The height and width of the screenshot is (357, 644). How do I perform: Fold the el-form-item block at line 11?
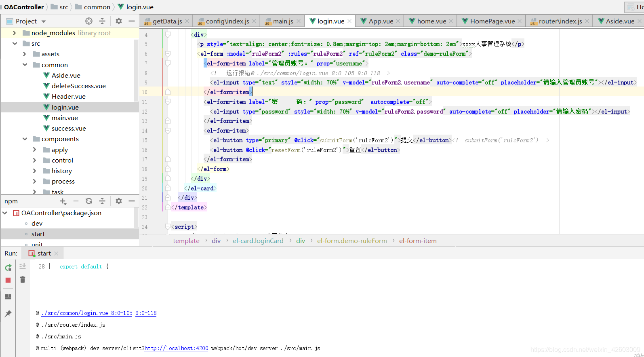pyautogui.click(x=168, y=102)
